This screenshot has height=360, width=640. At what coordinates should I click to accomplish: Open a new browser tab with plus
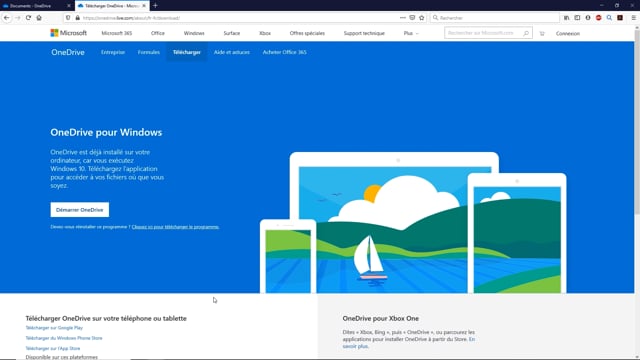(155, 6)
